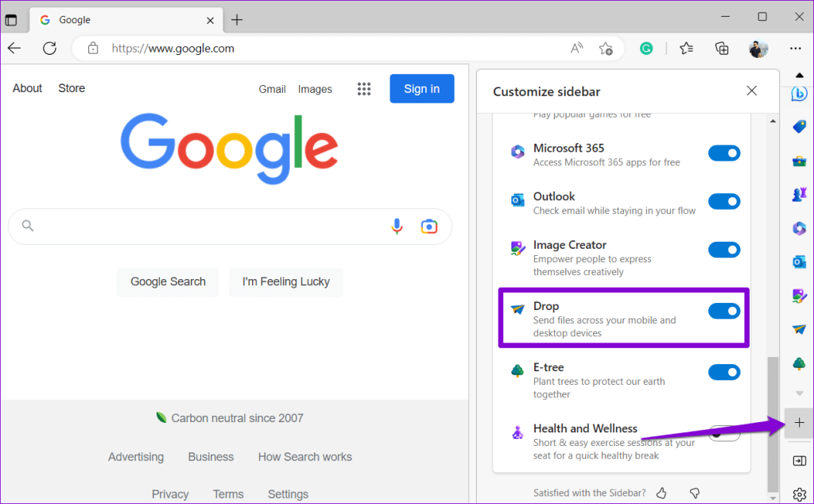Activate voice search in Google search bar

(x=397, y=226)
